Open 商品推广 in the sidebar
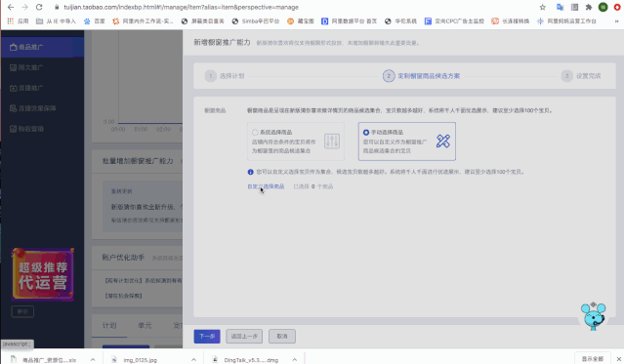This screenshot has width=624, height=364. point(42,47)
